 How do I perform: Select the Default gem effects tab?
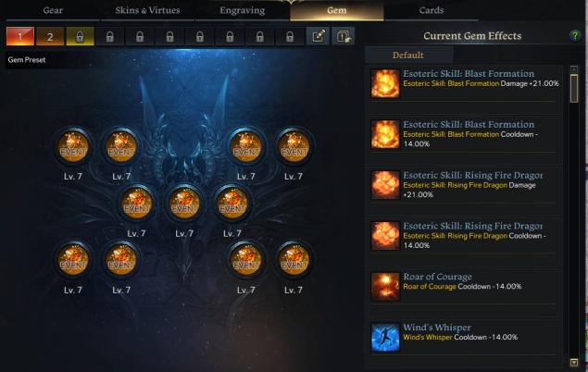(x=408, y=56)
